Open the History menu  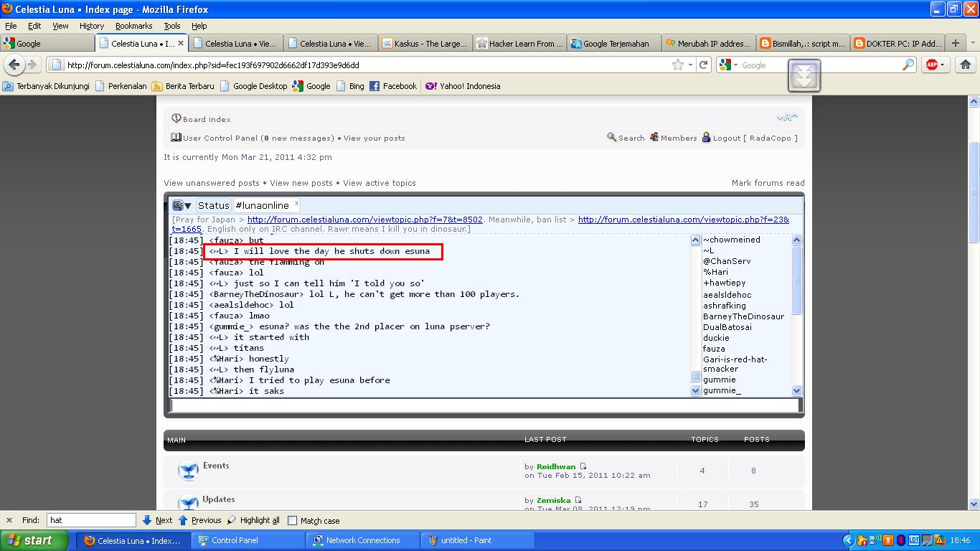tap(92, 26)
